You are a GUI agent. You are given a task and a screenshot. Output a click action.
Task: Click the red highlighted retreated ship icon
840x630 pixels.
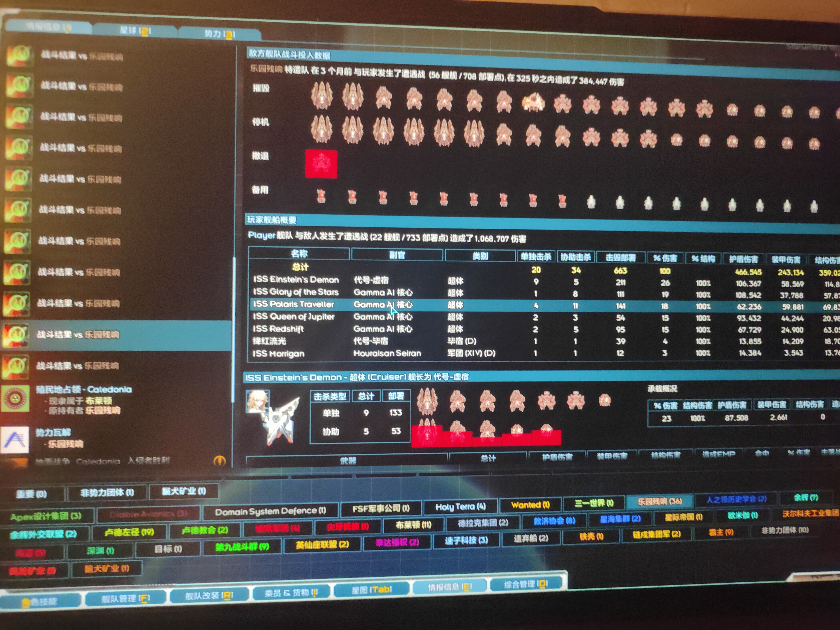[x=321, y=164]
